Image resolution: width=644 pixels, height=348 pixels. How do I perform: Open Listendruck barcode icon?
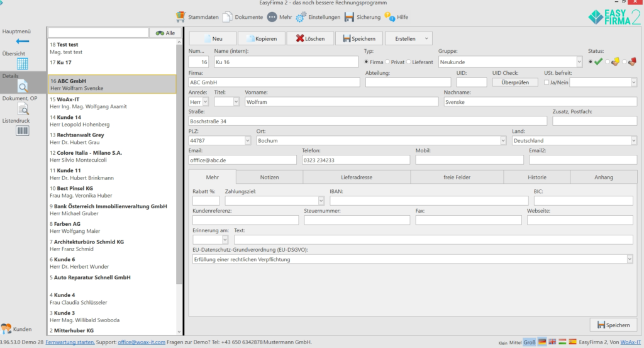[22, 131]
